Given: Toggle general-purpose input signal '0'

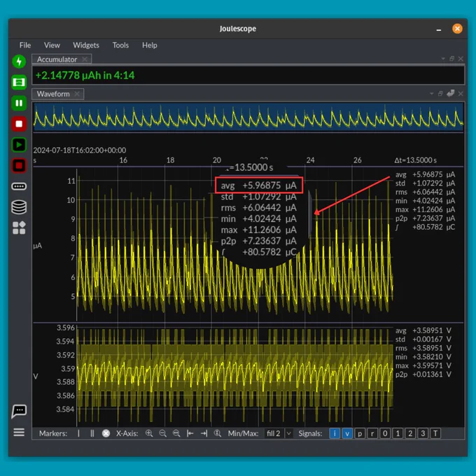Looking at the screenshot, I should click(385, 433).
